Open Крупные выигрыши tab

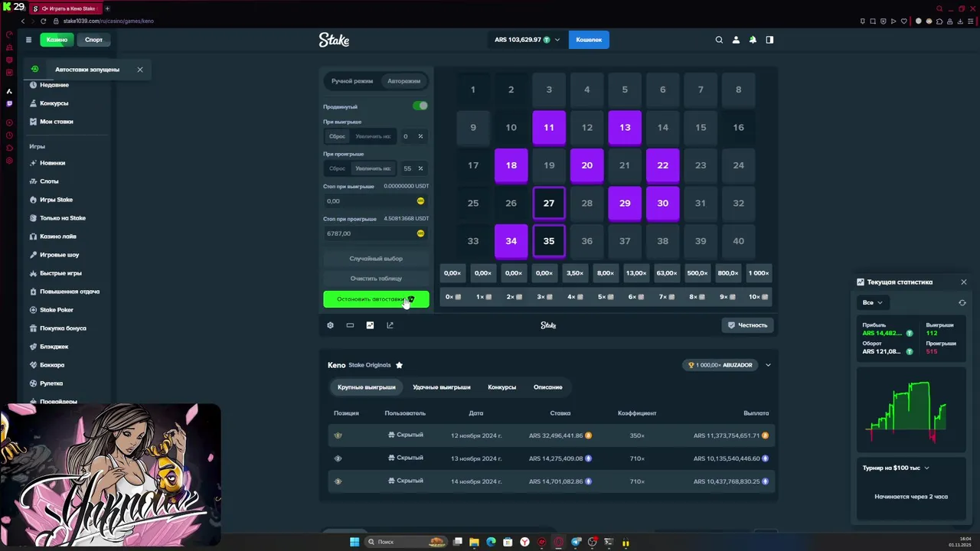point(367,387)
